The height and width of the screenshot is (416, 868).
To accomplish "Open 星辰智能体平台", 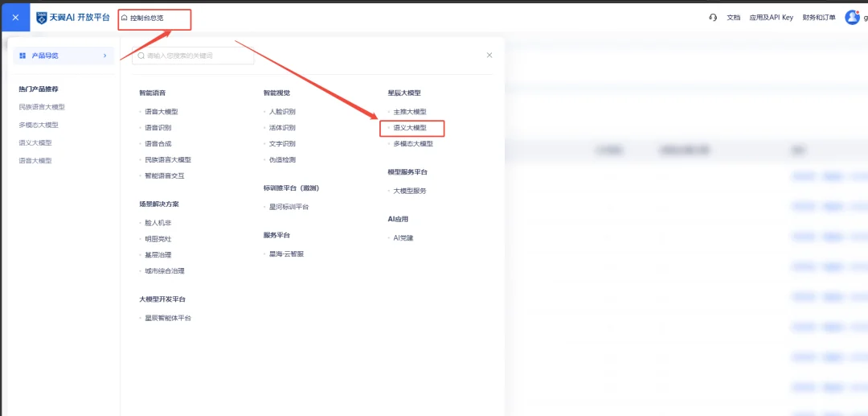I will (168, 318).
